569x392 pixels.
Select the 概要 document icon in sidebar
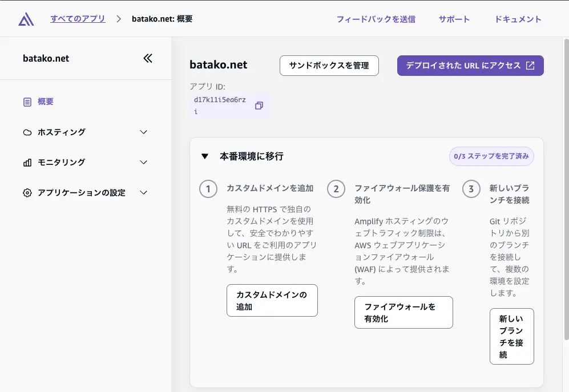(27, 102)
